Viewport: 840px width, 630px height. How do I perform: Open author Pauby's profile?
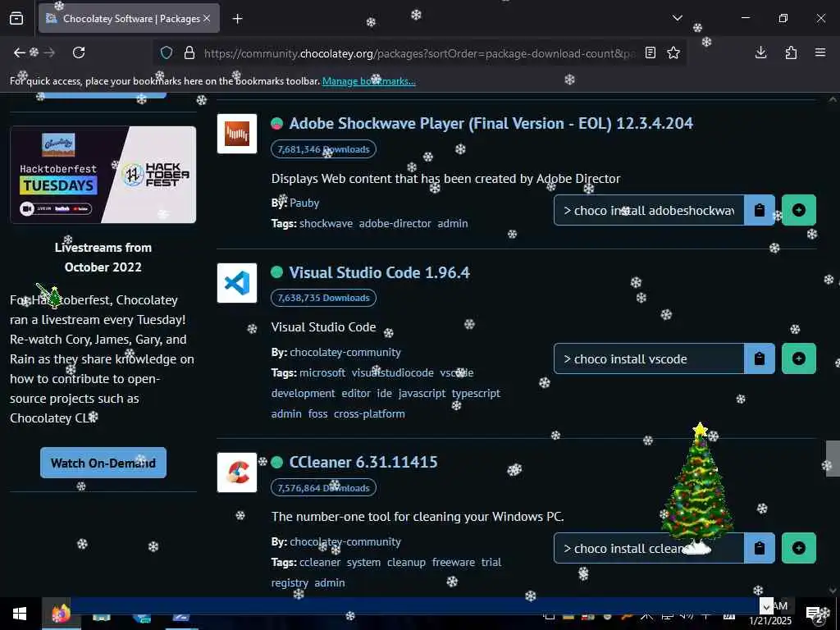[304, 203]
